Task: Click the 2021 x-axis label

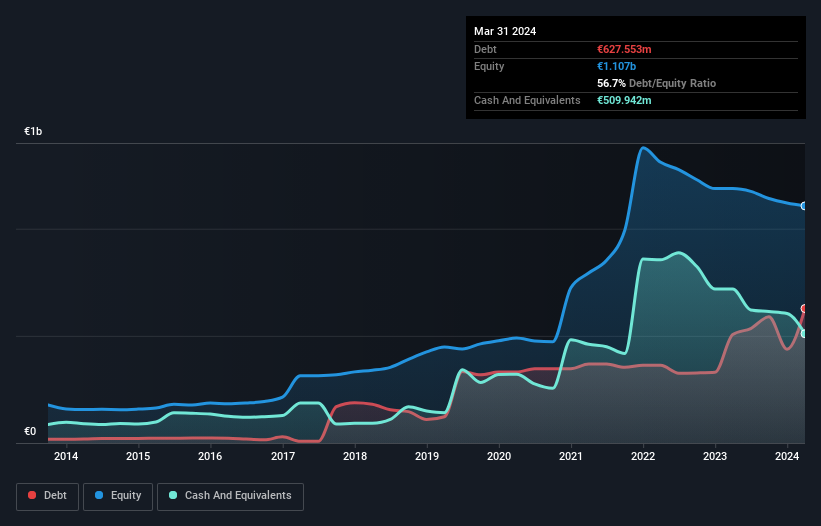Action: [571, 456]
